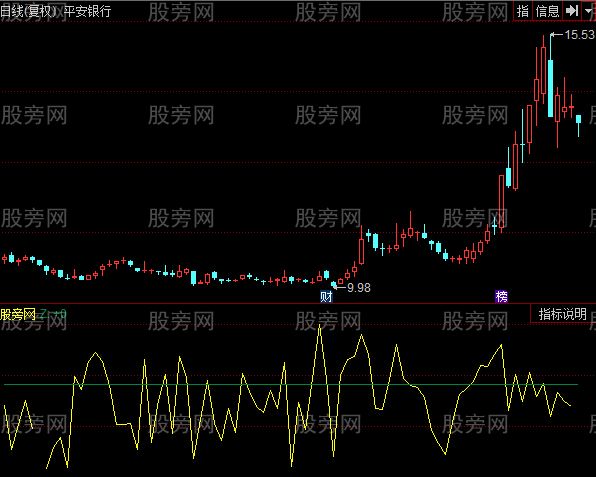596x477 pixels.
Task: Click the 9.98 low price label
Action: (x=358, y=288)
